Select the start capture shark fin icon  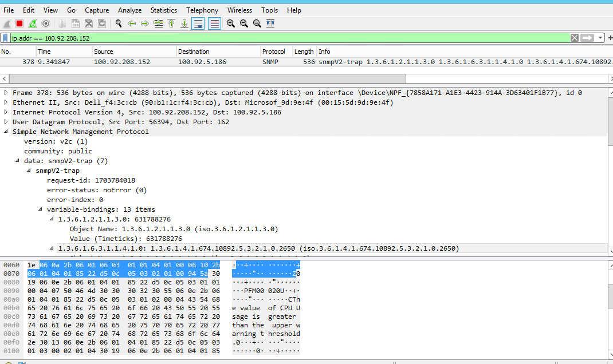pos(7,23)
